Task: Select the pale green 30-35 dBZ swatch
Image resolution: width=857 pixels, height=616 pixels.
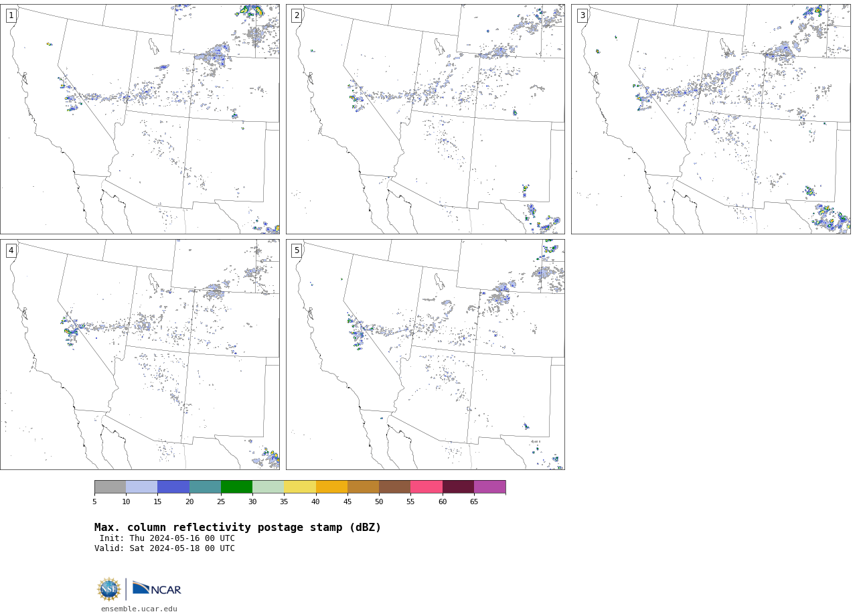Action: point(268,487)
